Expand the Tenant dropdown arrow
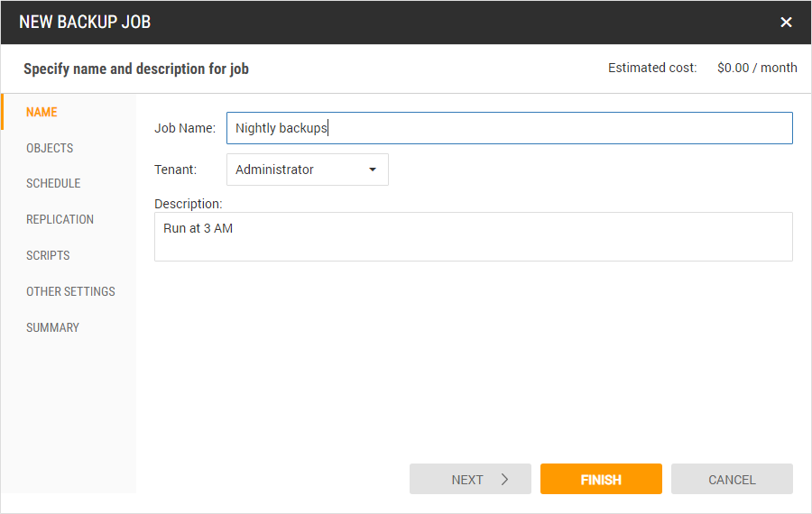The image size is (812, 514). coord(373,170)
